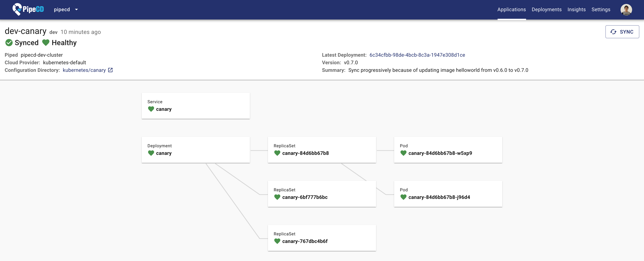Open the kubernetes/canary configuration directory link

pyautogui.click(x=85, y=70)
